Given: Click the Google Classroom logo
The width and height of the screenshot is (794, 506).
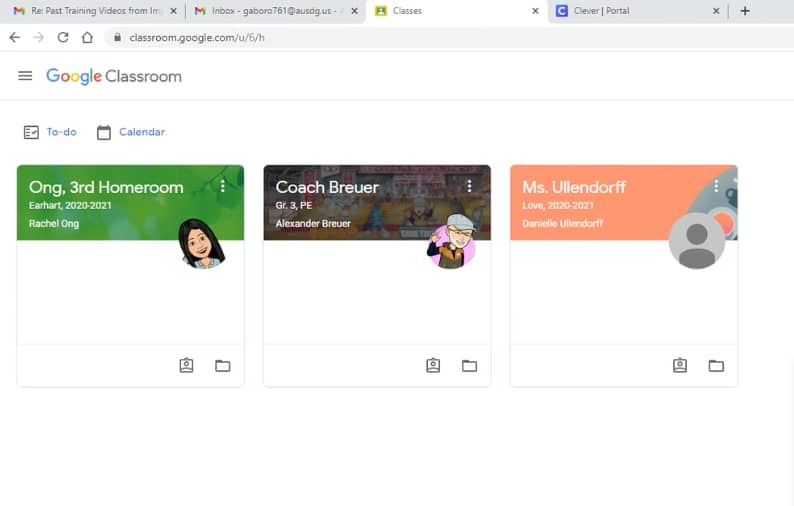Looking at the screenshot, I should click(114, 76).
